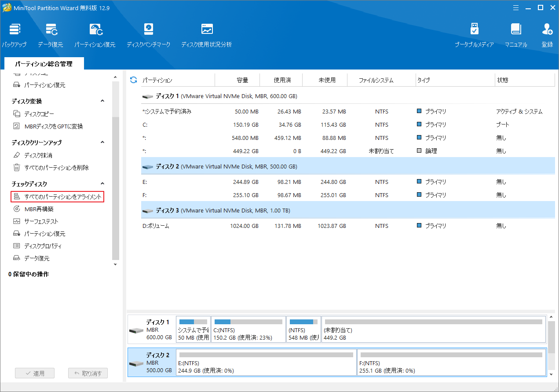
Task: Select the E: partition row
Action: pyautogui.click(x=347, y=182)
